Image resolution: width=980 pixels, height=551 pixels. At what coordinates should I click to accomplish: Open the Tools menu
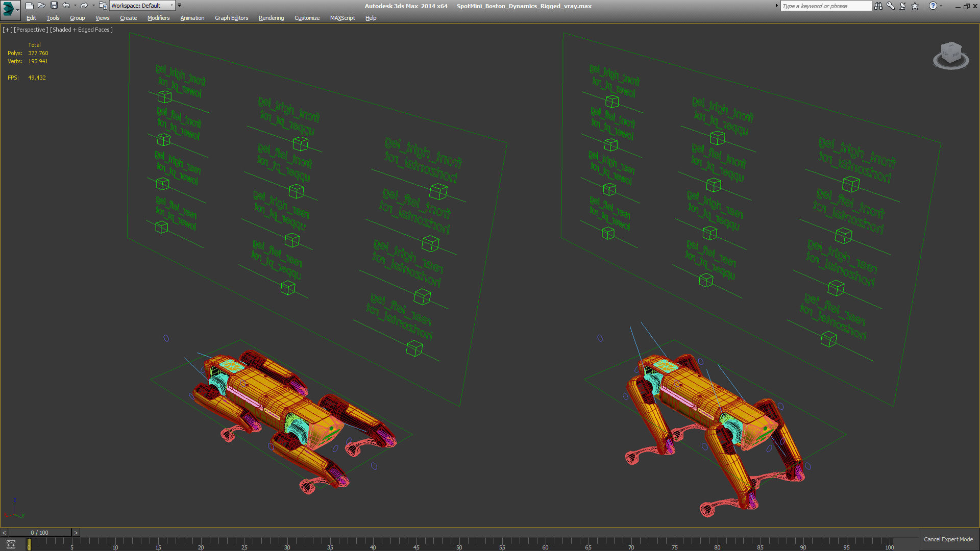[x=53, y=18]
